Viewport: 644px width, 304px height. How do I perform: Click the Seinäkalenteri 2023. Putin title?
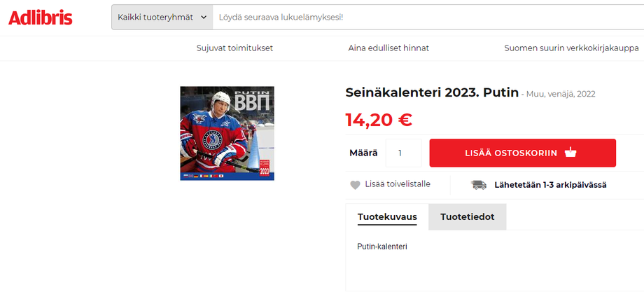point(432,92)
